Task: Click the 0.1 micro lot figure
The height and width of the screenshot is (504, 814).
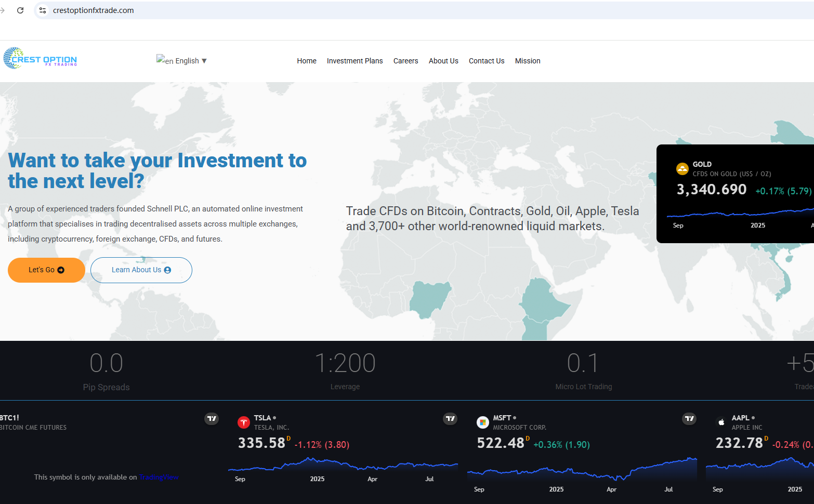Action: pyautogui.click(x=583, y=363)
